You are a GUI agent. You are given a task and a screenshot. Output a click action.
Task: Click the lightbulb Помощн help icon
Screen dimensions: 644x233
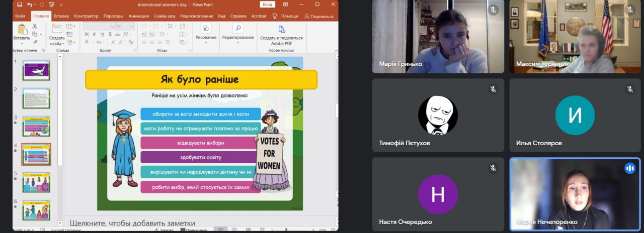(275, 16)
